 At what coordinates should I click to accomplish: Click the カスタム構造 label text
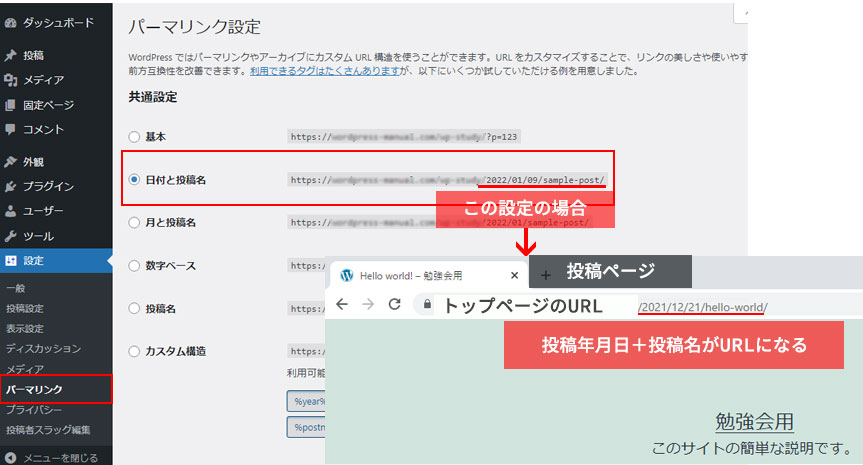pos(176,351)
